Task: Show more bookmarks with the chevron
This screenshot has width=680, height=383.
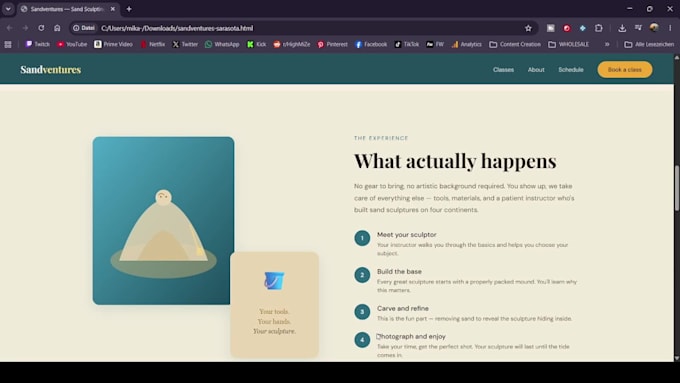Action: pyautogui.click(x=607, y=44)
